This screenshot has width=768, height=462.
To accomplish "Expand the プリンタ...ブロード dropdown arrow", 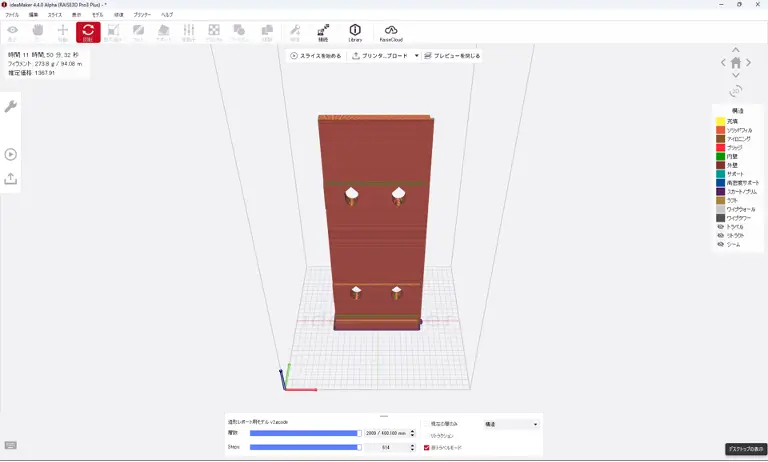I will (x=416, y=56).
